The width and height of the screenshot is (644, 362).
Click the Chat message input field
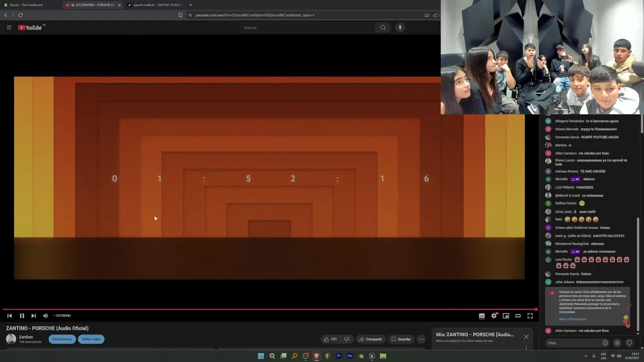point(574,343)
